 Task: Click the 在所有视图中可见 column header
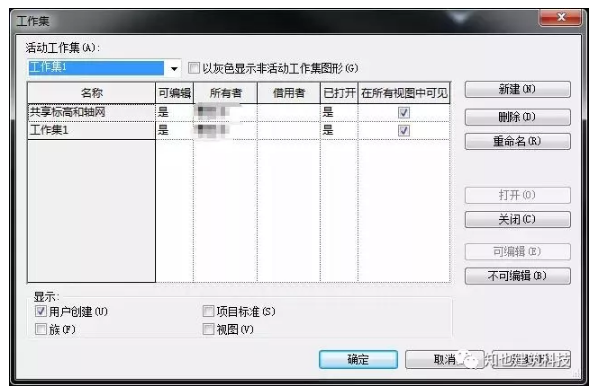(404, 93)
